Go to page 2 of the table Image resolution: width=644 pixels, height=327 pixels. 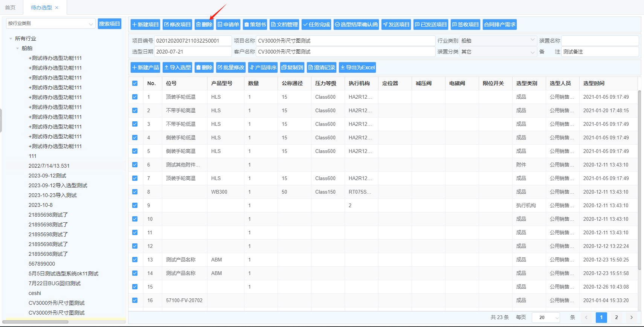click(x=617, y=317)
